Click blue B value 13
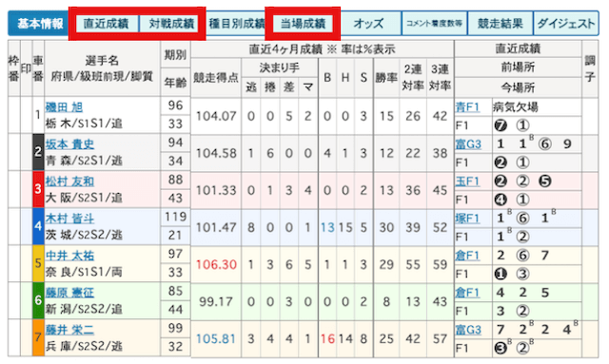Image resolution: width=609 pixels, height=364 pixels. (327, 227)
